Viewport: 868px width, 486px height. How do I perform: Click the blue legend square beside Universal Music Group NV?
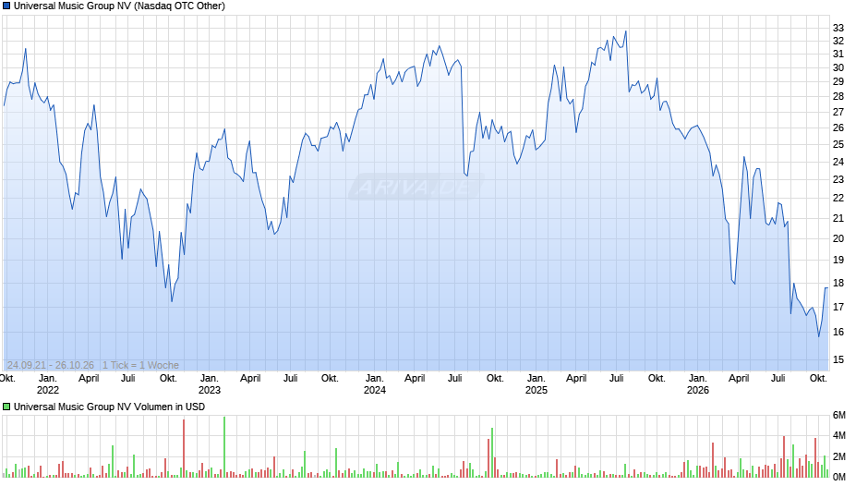click(6, 6)
